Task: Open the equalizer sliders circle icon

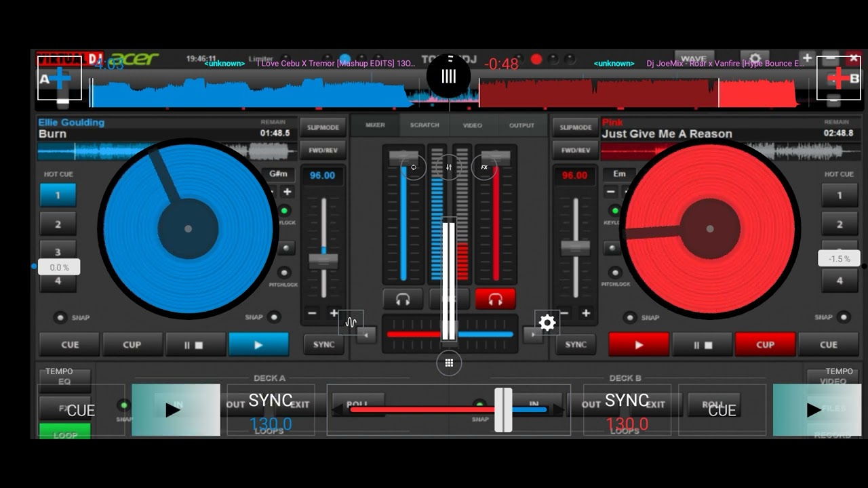Action: tap(449, 167)
